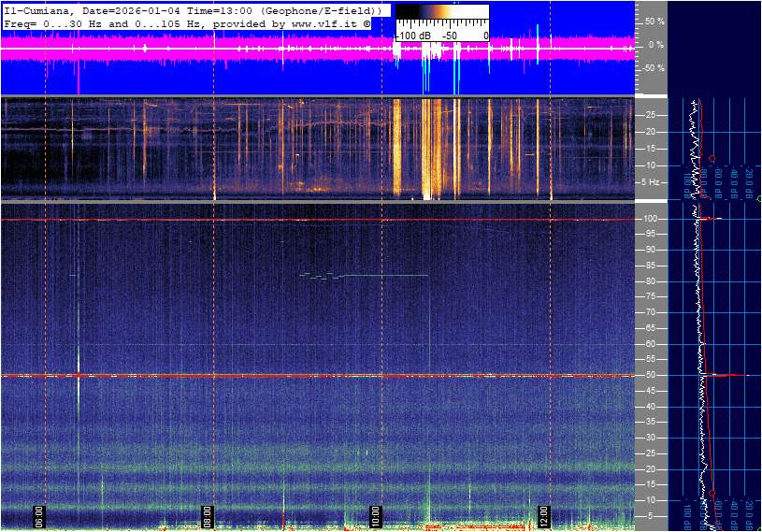Click the 10:00 time marker label
The image size is (762, 532).
point(375,515)
